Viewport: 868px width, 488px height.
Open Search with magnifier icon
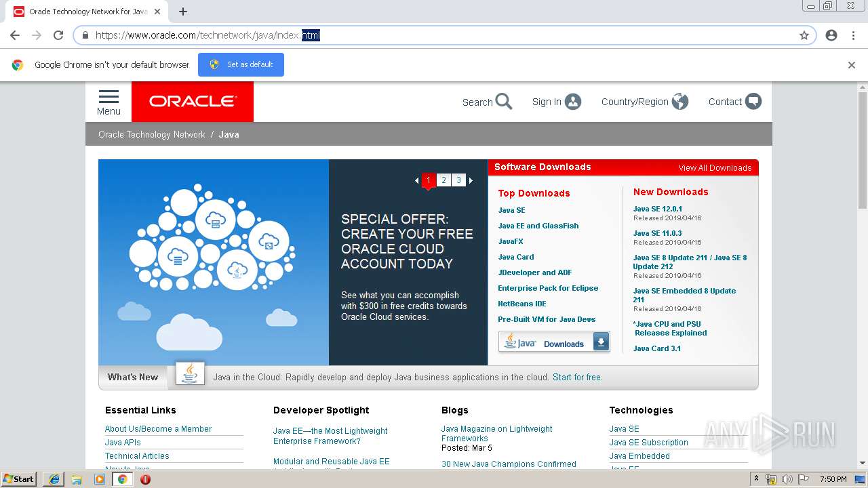coord(487,102)
